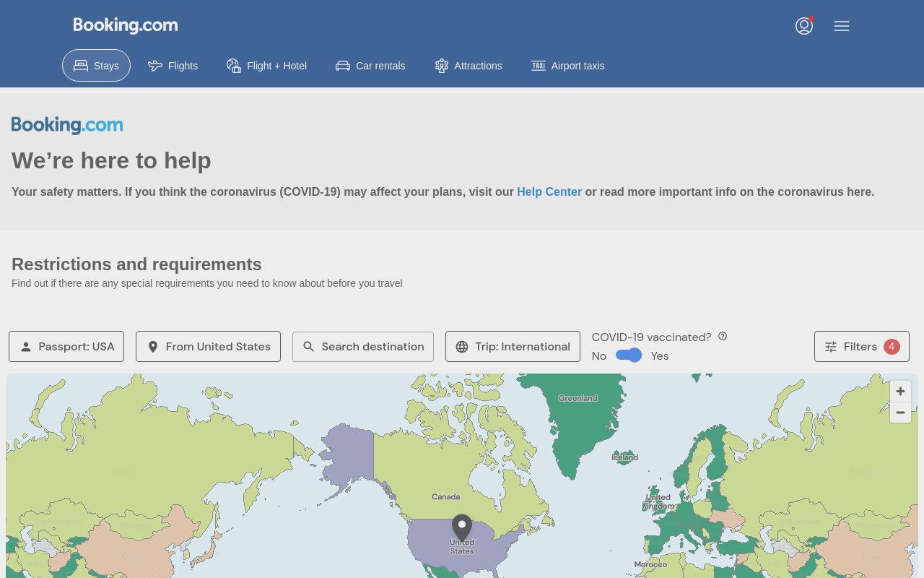Click Morocco label on the map
The height and width of the screenshot is (578, 924).
[650, 564]
